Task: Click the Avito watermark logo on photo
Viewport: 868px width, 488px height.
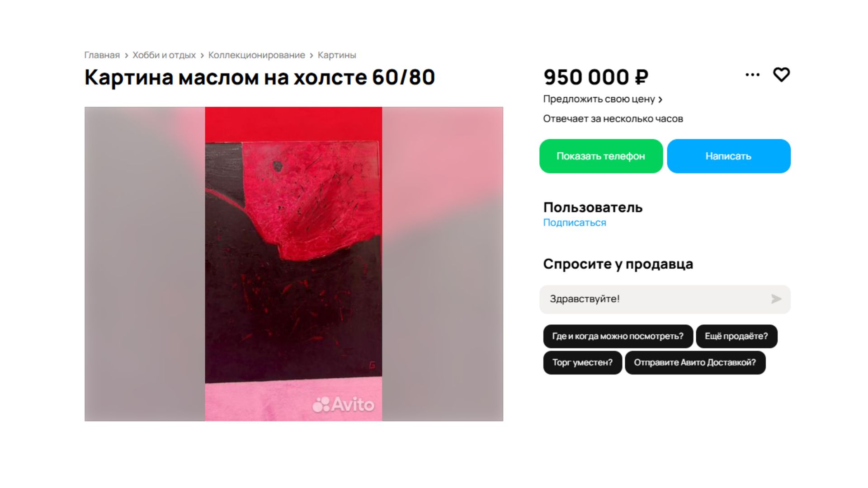Action: point(343,404)
